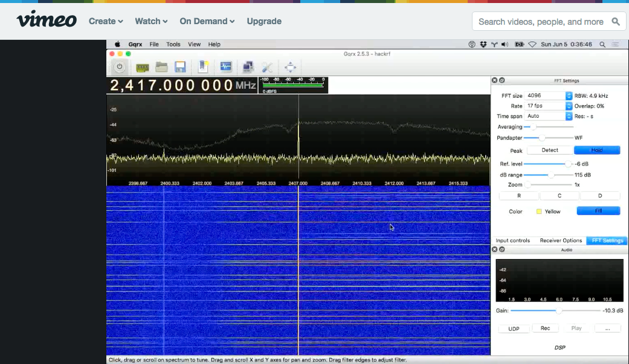629x364 pixels.
Task: Open the Rate 17 fps dropdown
Action: [x=548, y=106]
